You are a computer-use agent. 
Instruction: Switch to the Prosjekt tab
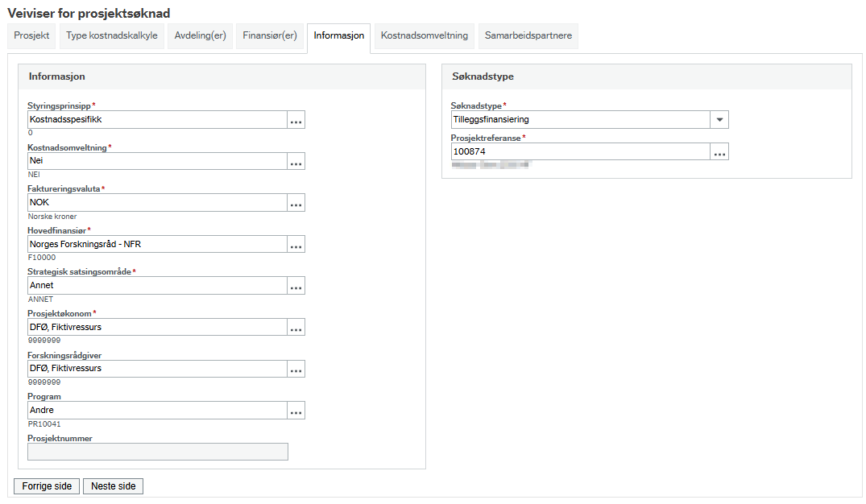[31, 36]
